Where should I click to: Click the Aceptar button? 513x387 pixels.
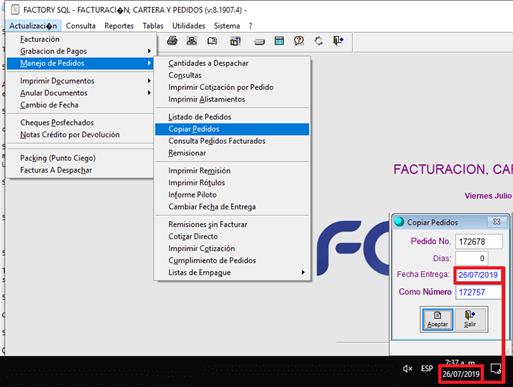(437, 319)
